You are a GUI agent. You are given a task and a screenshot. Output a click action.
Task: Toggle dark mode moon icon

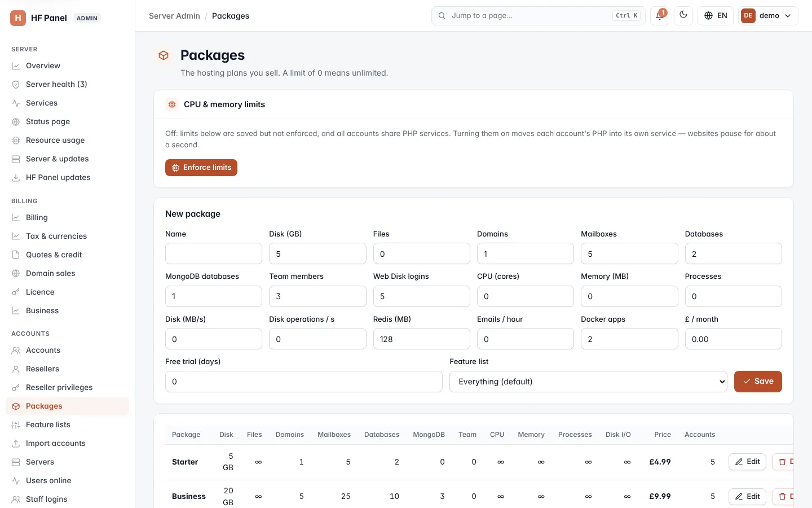click(683, 16)
